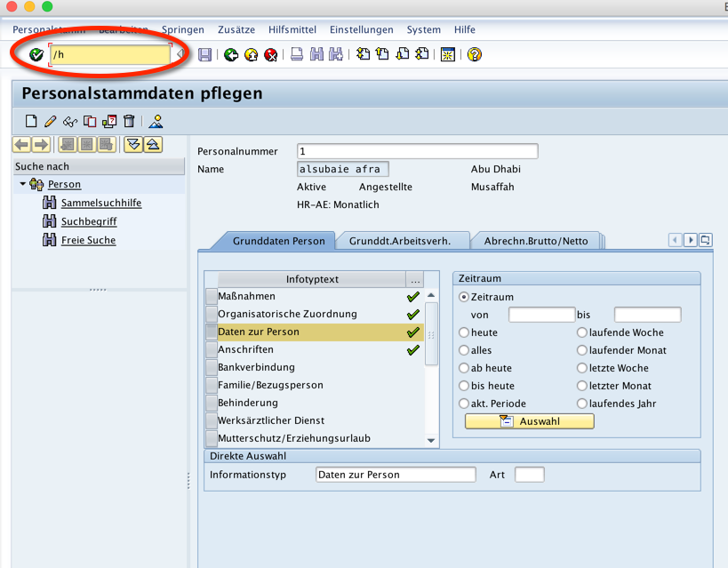
Task: Open the tab list selector icon
Action: [x=706, y=240]
